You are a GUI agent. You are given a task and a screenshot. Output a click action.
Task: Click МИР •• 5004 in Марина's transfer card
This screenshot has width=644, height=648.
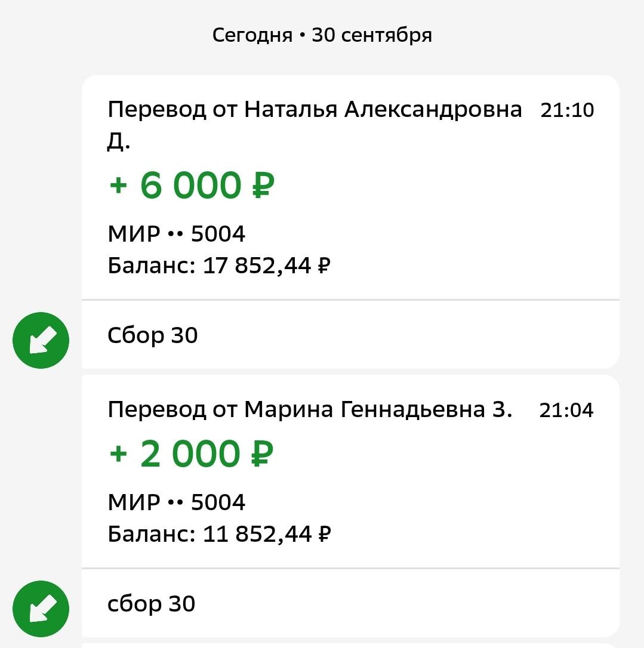point(177,502)
